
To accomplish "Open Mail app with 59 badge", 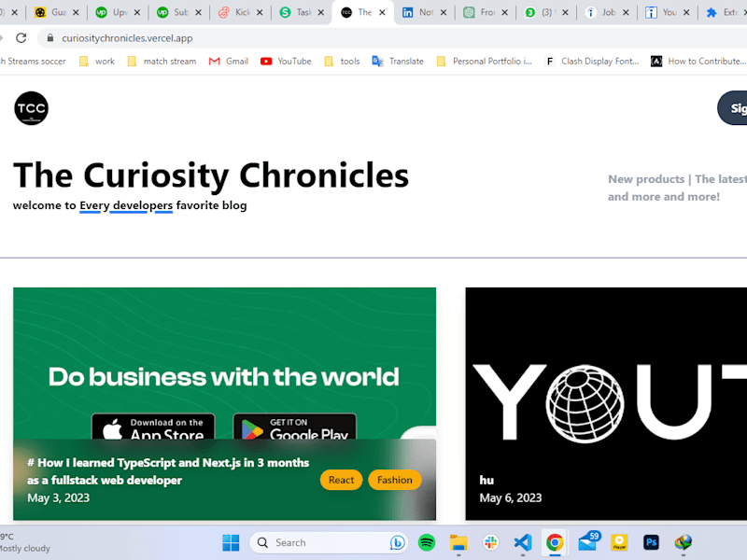I will tap(588, 542).
